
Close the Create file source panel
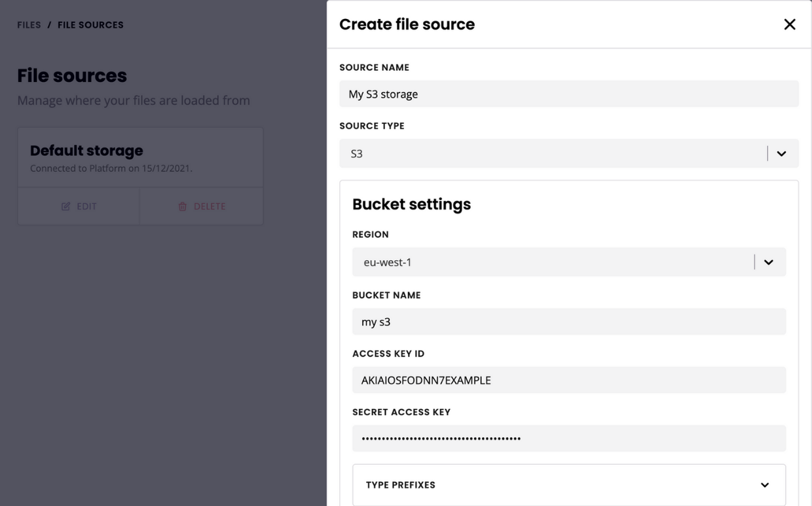click(790, 24)
